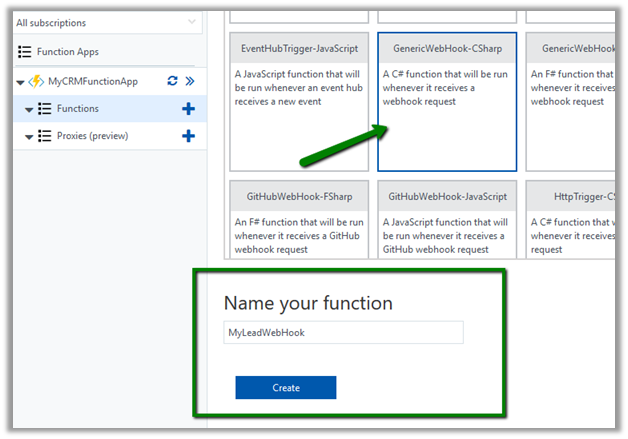This screenshot has width=628, height=439.
Task: Open the All subscriptions dropdown
Action: coord(107,22)
